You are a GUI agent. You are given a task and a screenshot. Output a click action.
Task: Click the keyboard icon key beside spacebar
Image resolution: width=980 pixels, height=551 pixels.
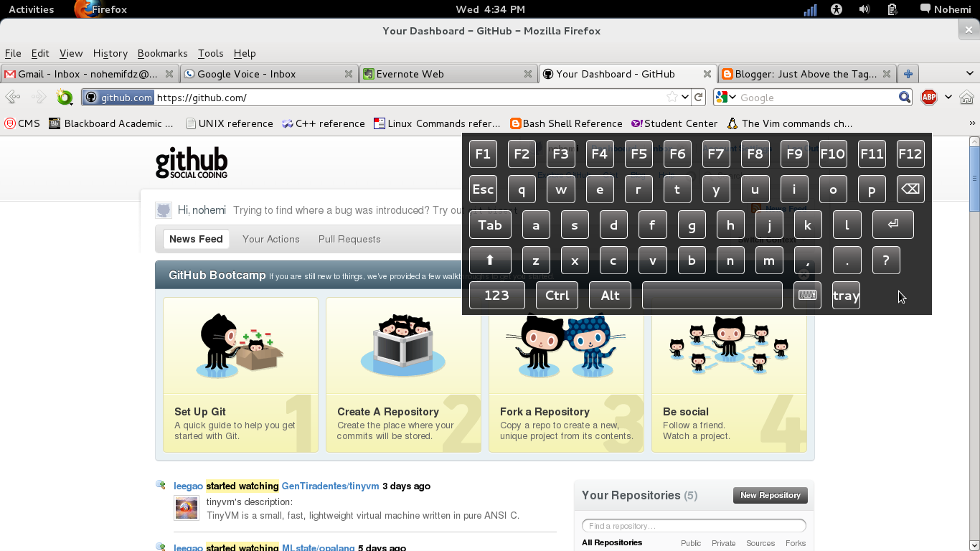pos(808,295)
